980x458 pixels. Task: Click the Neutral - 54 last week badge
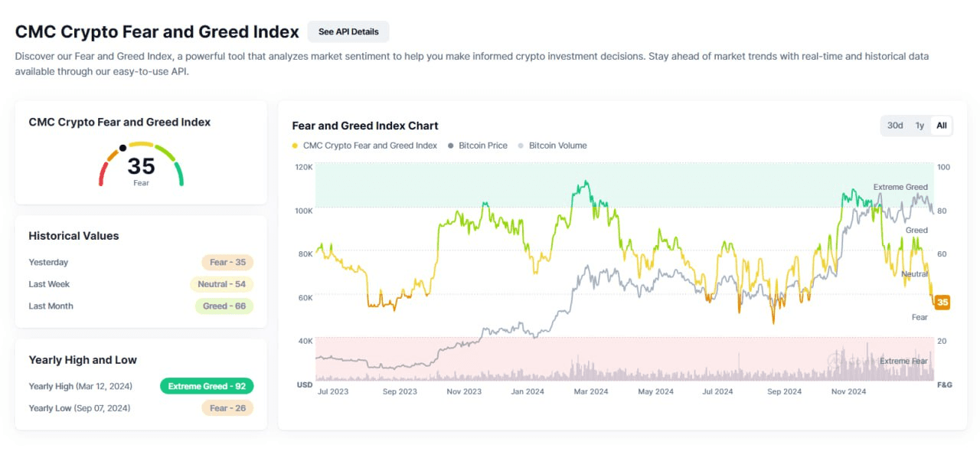click(221, 284)
